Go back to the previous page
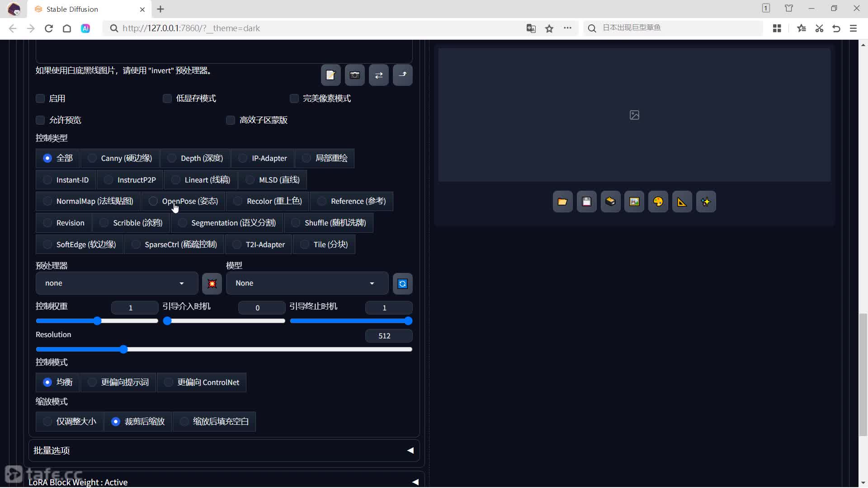 [x=13, y=28]
